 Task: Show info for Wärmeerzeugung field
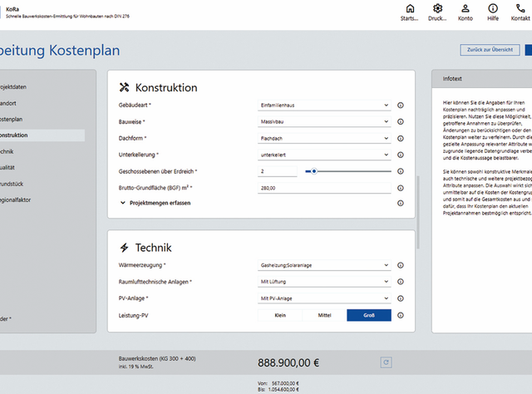(x=401, y=265)
